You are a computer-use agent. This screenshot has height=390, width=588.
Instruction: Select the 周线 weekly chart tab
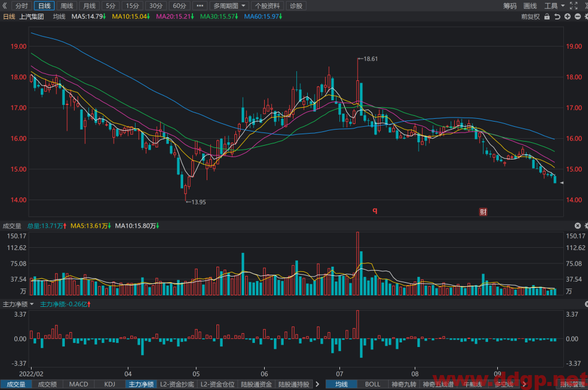pos(67,6)
